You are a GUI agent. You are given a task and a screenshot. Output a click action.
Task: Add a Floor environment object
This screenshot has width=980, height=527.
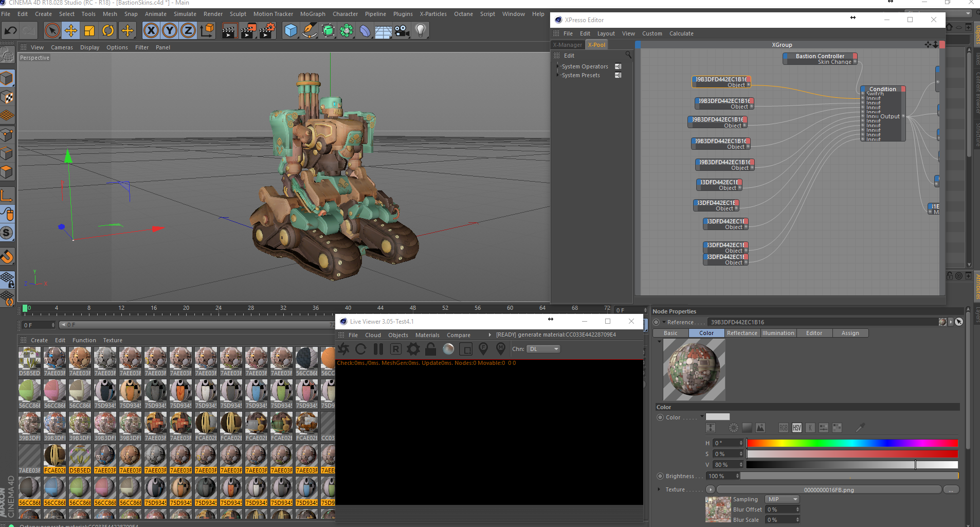tap(384, 30)
